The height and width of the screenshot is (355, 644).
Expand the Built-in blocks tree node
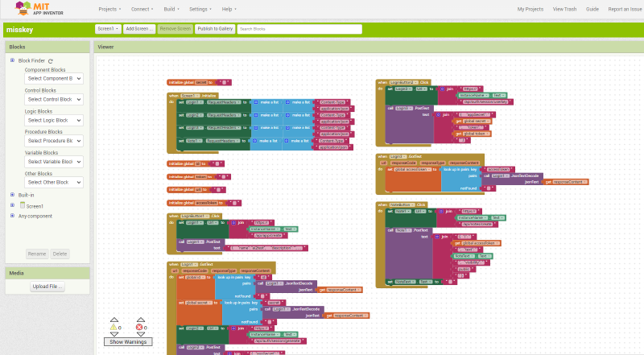(x=12, y=194)
